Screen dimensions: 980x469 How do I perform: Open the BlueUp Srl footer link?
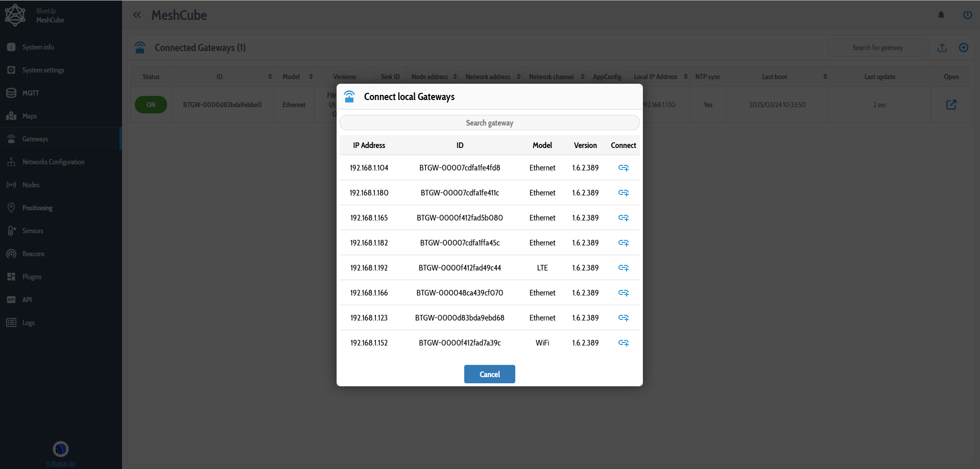tap(61, 463)
